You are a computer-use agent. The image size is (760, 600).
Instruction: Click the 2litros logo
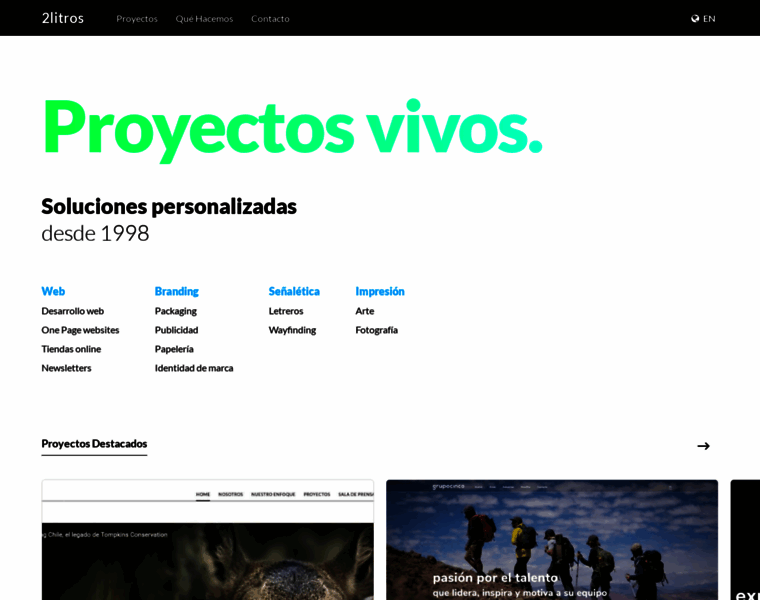[x=63, y=18]
